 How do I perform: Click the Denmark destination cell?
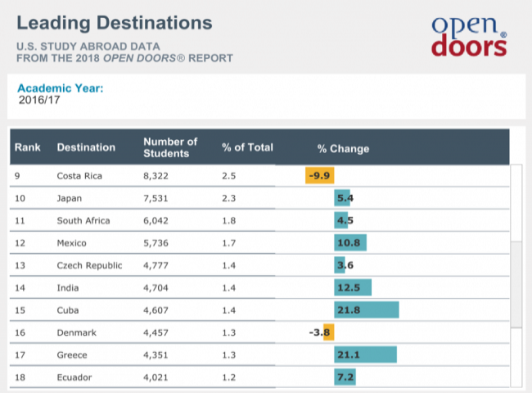coord(77,332)
